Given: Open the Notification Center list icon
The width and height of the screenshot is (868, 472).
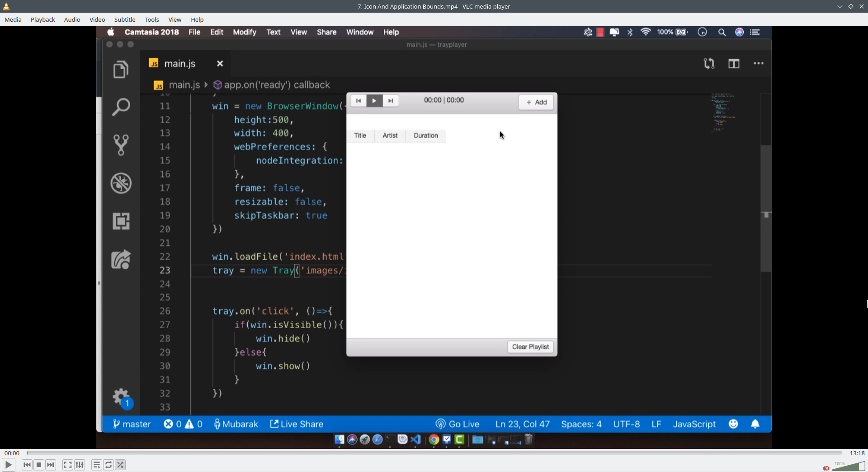Looking at the screenshot, I should point(755,32).
